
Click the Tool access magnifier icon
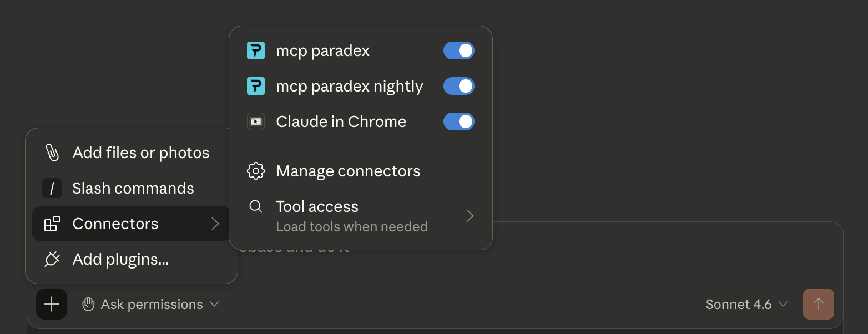pyautogui.click(x=256, y=206)
